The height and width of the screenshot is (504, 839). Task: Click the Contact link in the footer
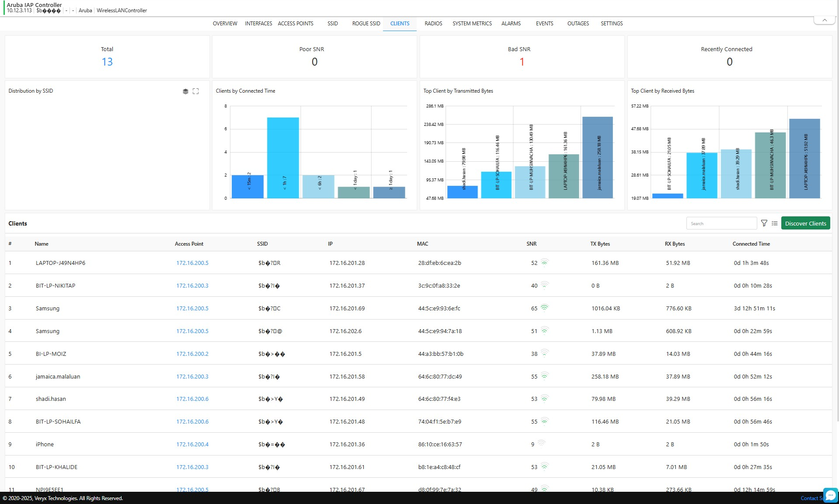tap(809, 498)
